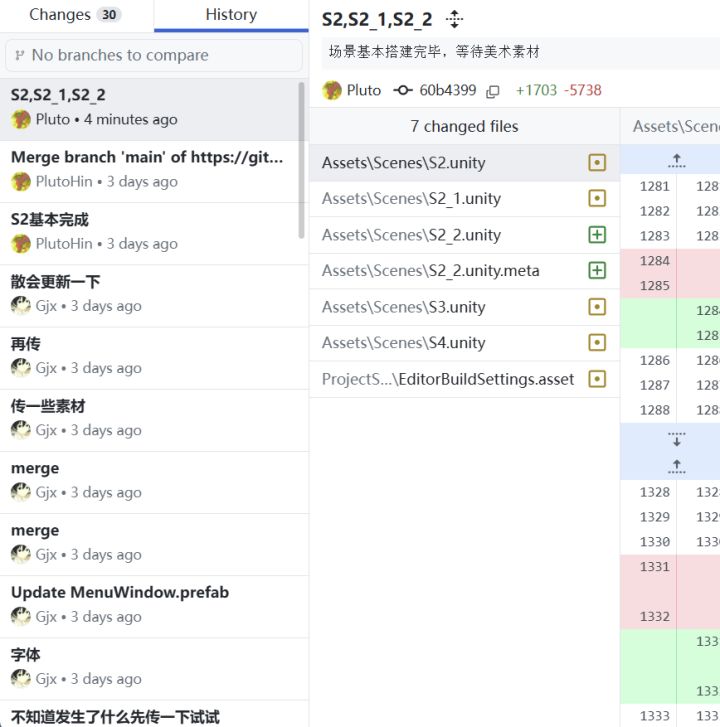Image resolution: width=720 pixels, height=727 pixels.
Task: Click the Pluto avatar in commit header
Action: pyautogui.click(x=332, y=91)
